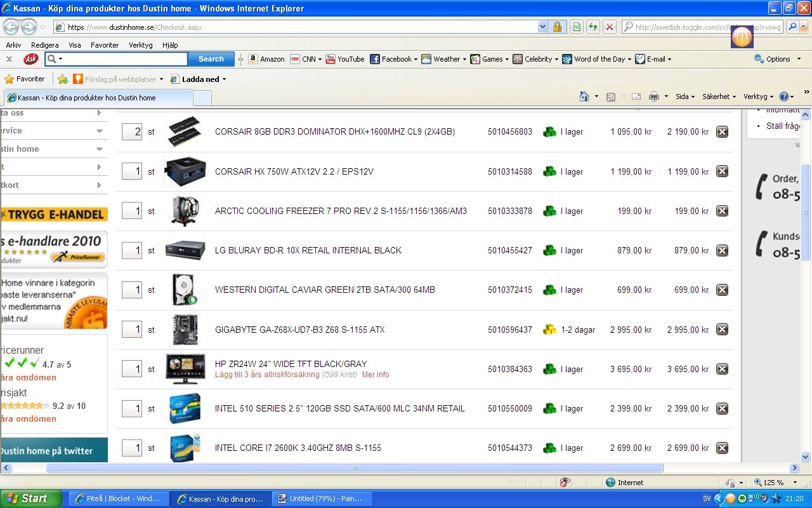Screen dimensions: 812x508
Task: Expand the E-mail toolbar dropdown
Action: pyautogui.click(x=669, y=59)
